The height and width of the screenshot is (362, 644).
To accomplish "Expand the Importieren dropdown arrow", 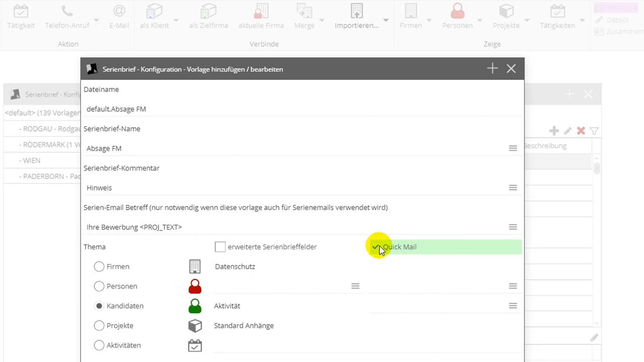I will pos(386,21).
